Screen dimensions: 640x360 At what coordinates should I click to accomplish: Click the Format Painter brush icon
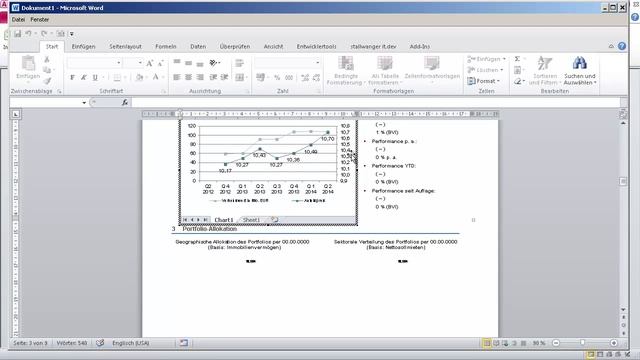[x=47, y=81]
